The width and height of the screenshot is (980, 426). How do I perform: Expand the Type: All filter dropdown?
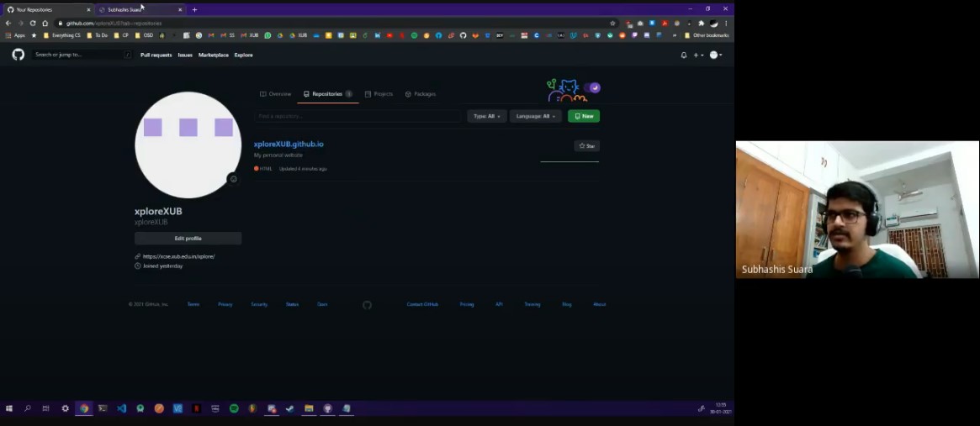(486, 116)
